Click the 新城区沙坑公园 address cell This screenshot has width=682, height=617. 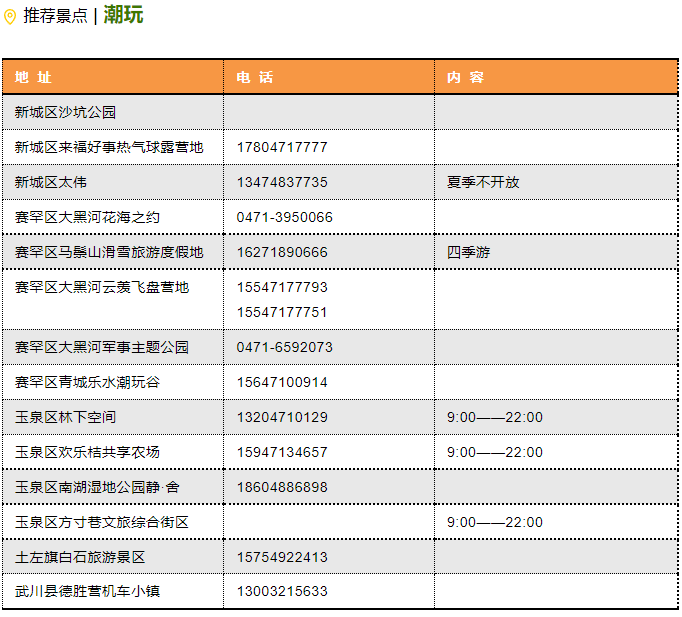pos(65,112)
